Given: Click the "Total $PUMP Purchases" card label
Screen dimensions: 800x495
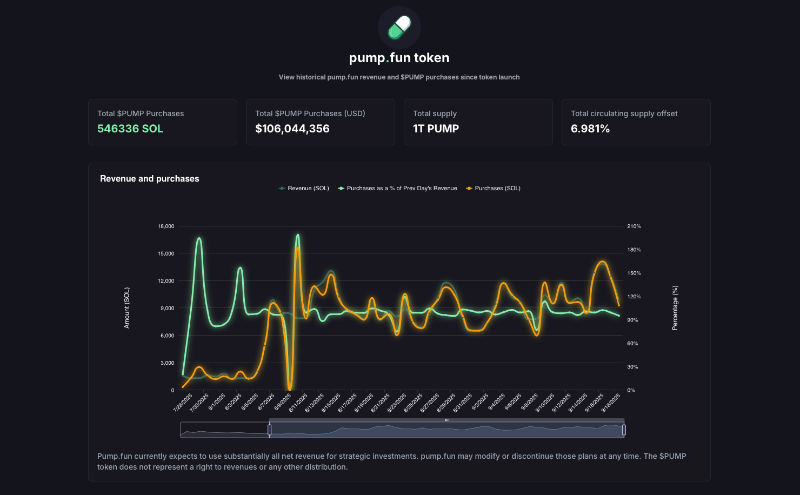Looking at the screenshot, I should [x=141, y=113].
